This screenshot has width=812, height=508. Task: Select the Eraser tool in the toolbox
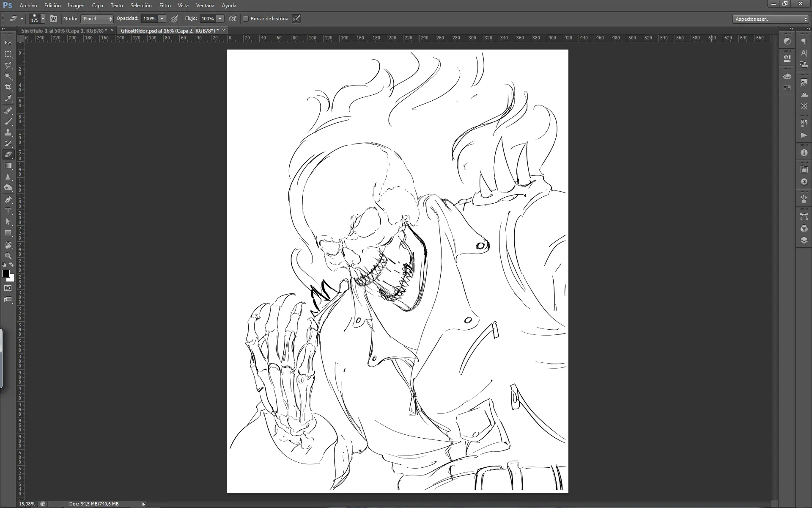8,155
